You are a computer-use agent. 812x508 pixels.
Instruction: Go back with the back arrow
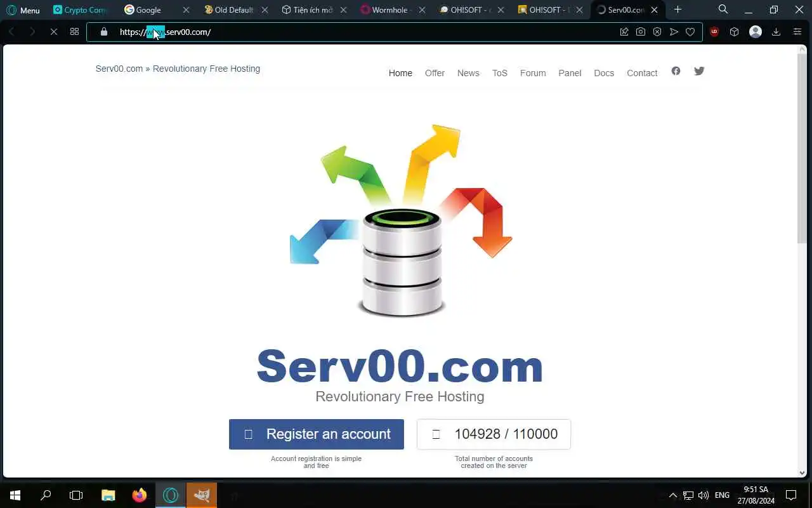pos(11,32)
